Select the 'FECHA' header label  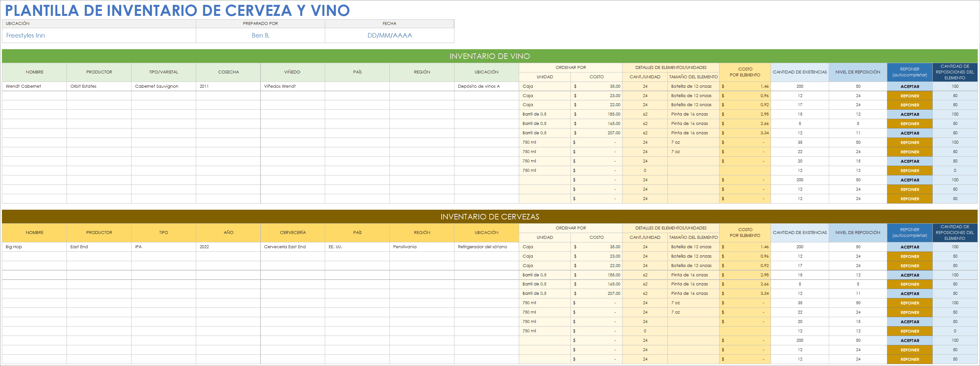click(x=389, y=24)
